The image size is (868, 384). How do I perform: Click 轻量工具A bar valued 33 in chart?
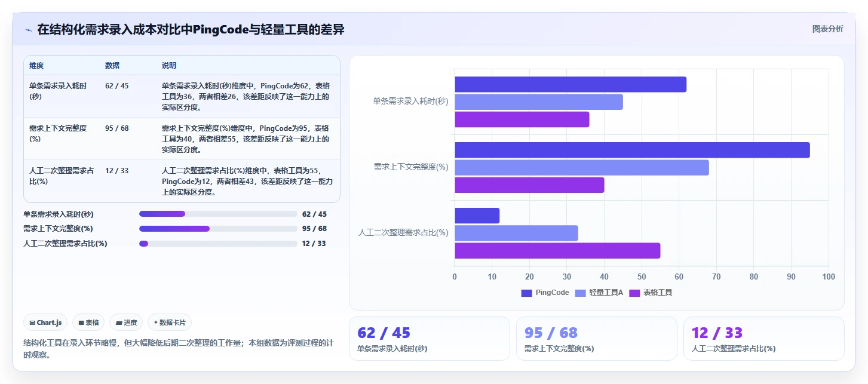[516, 233]
